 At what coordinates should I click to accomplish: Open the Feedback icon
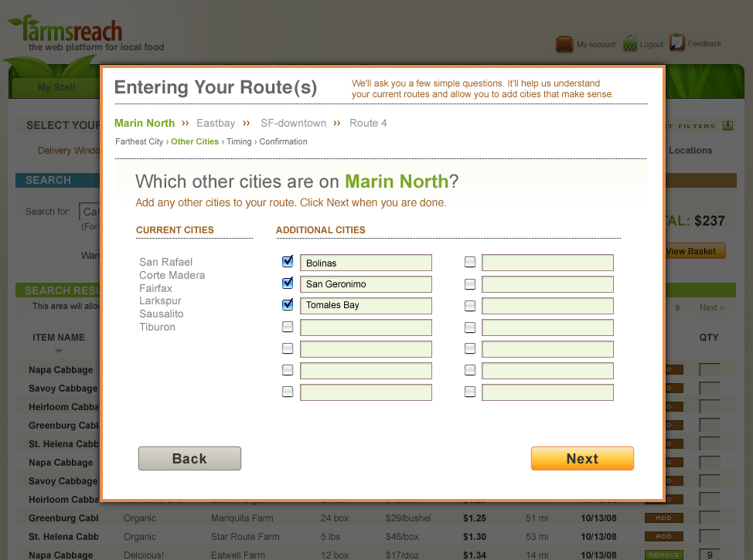click(677, 42)
